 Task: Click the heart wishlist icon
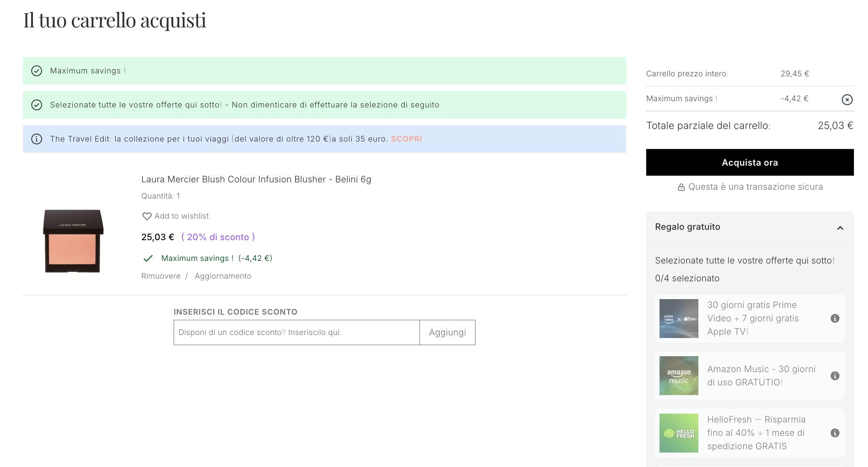[147, 216]
